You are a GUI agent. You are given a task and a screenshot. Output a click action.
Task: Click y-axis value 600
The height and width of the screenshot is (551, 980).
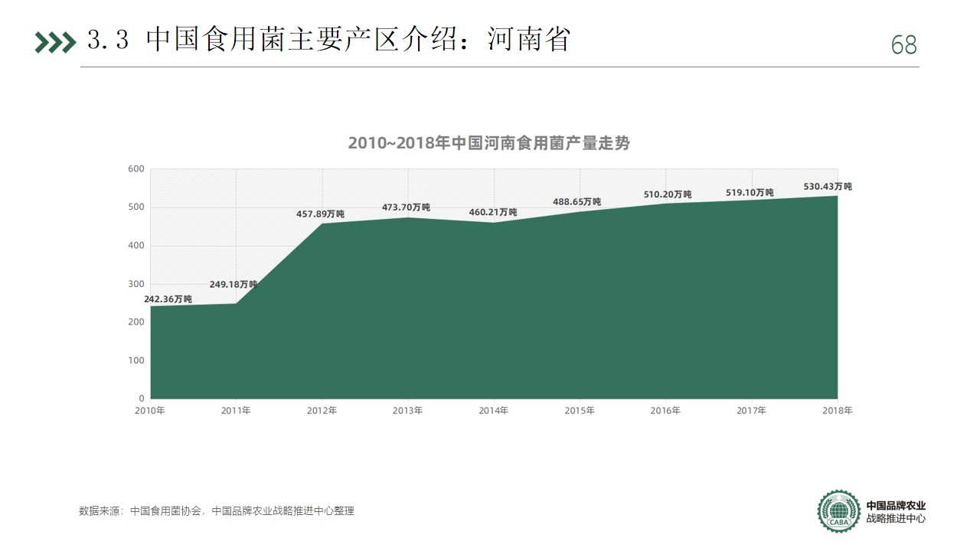136,169
